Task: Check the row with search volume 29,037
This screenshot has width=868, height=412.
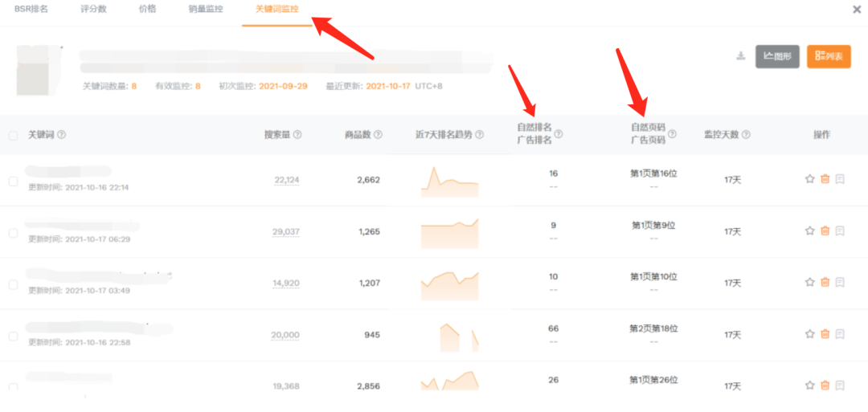Action: coord(14,233)
